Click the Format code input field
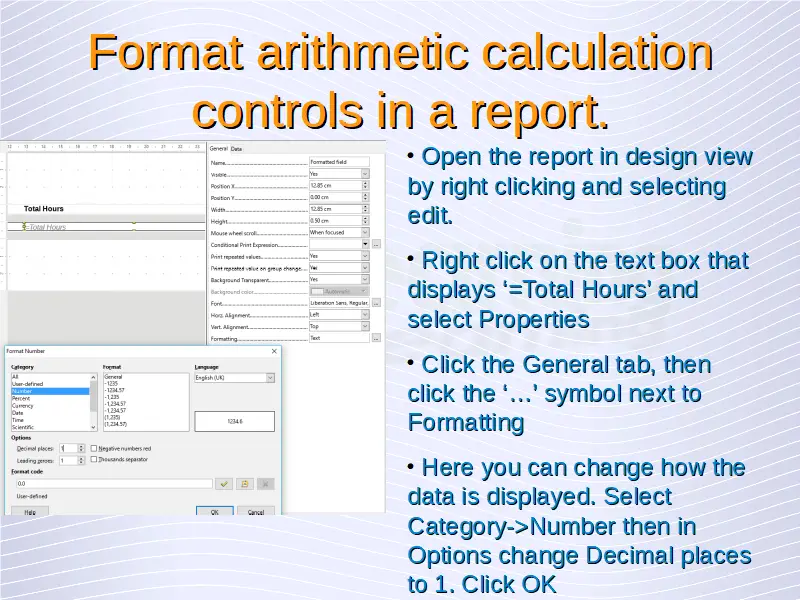The height and width of the screenshot is (600, 800). click(x=114, y=484)
